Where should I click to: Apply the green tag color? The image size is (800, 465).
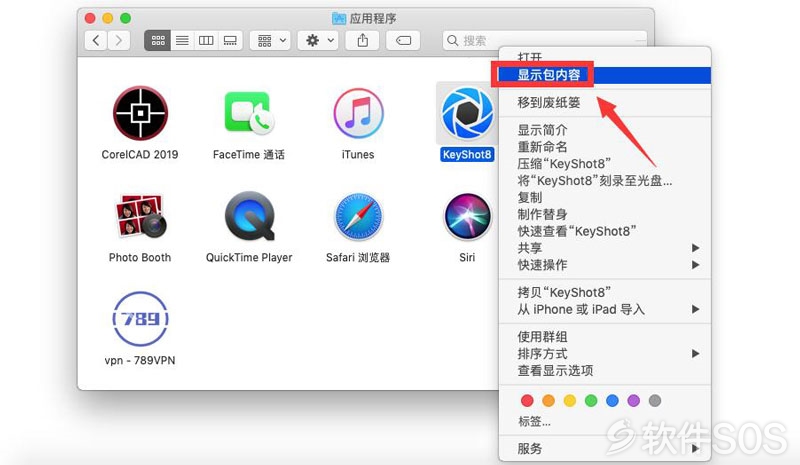tap(591, 401)
